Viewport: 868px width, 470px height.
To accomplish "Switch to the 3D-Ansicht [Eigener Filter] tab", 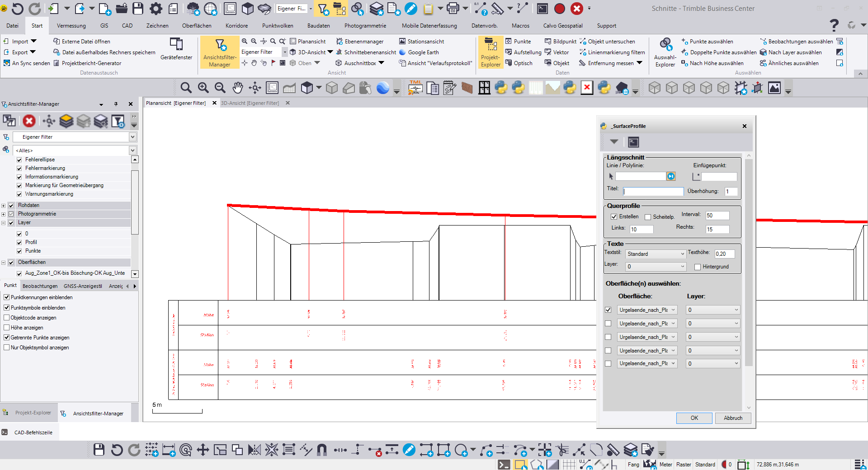I will click(x=250, y=103).
